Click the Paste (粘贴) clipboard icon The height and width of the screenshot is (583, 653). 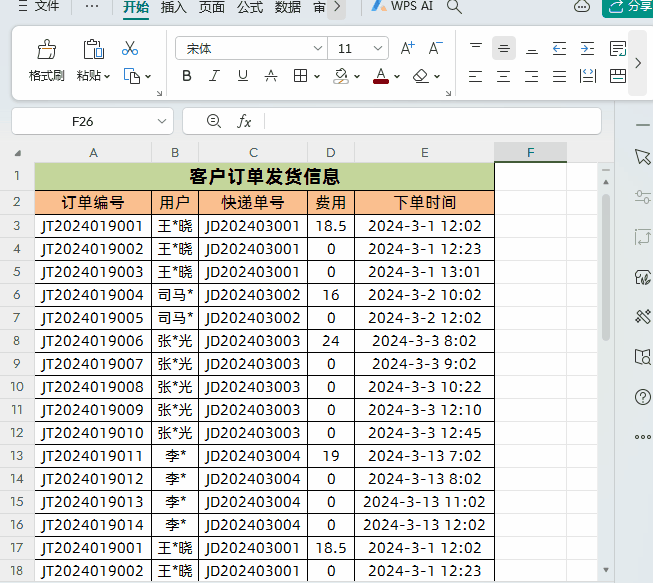(x=93, y=50)
